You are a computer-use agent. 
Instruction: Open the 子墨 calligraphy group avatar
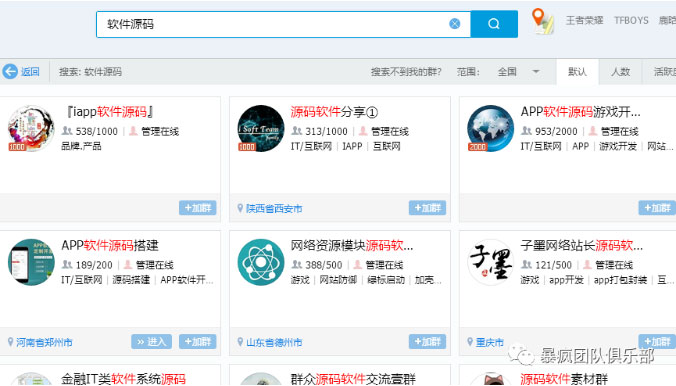pyautogui.click(x=491, y=262)
